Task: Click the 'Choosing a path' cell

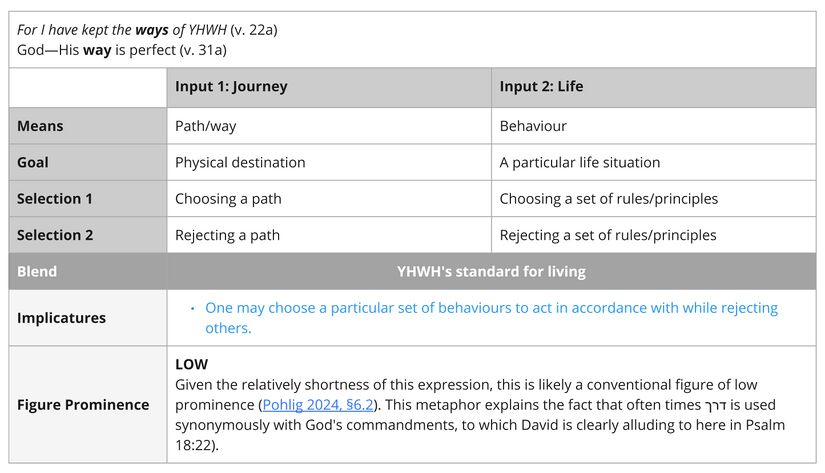Action: 228,199
